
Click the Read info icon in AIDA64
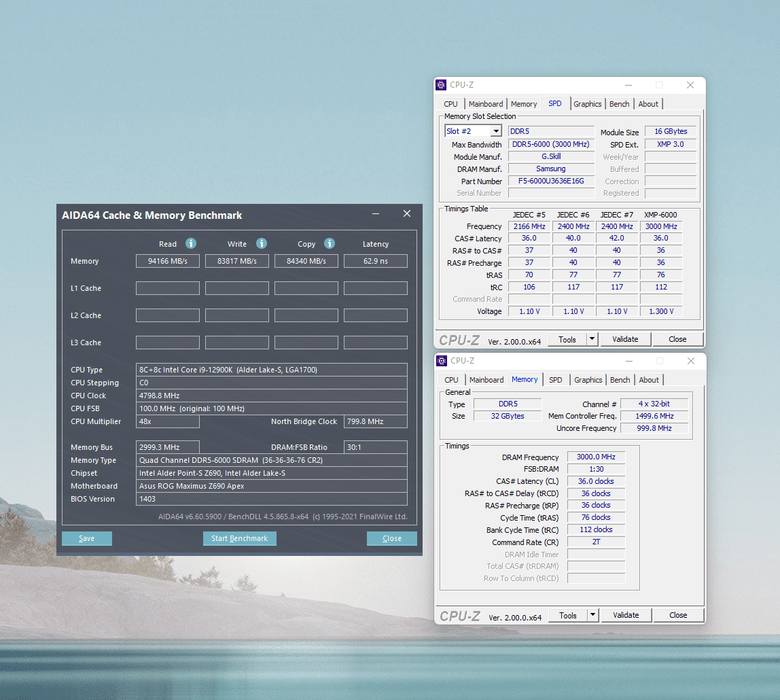coord(191,243)
